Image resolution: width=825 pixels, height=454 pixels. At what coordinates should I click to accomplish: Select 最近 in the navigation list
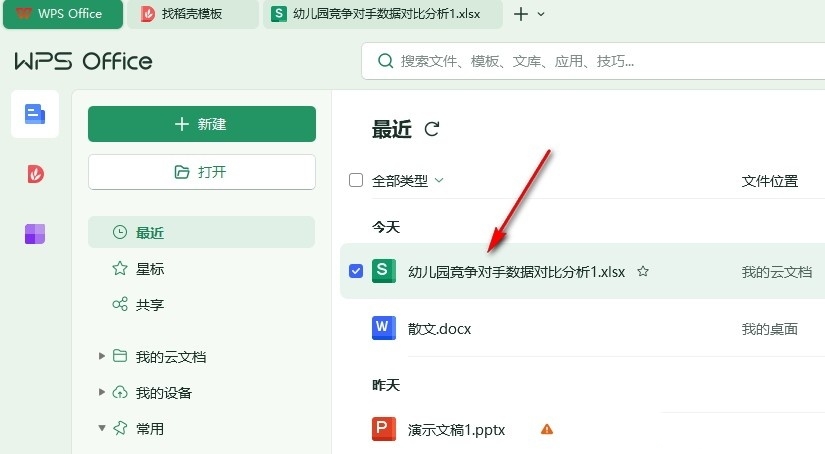coord(202,232)
